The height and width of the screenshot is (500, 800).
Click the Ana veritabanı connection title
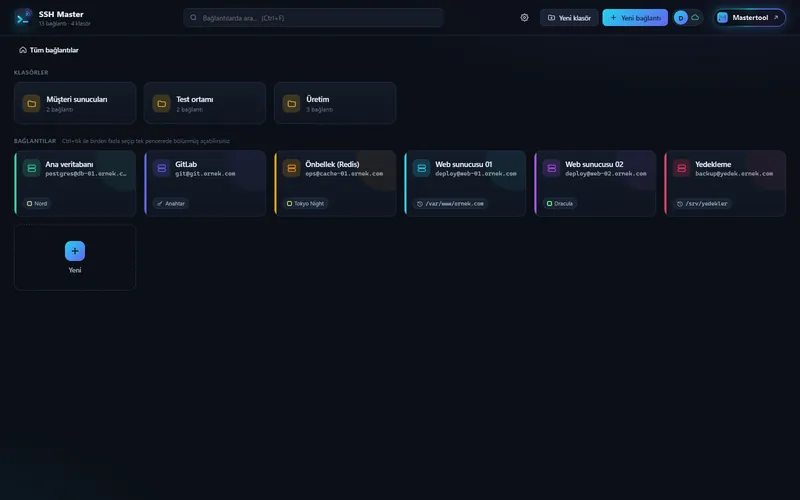[x=69, y=164]
